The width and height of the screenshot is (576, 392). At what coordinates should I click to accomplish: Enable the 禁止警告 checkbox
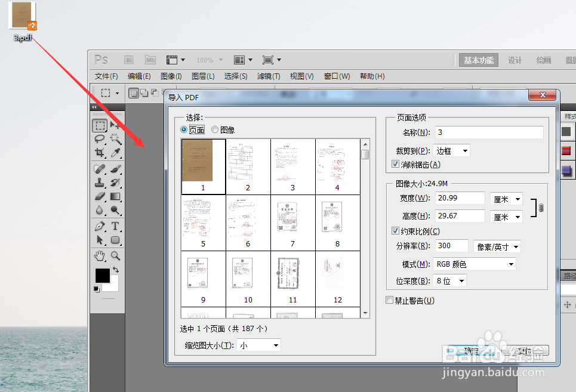389,300
